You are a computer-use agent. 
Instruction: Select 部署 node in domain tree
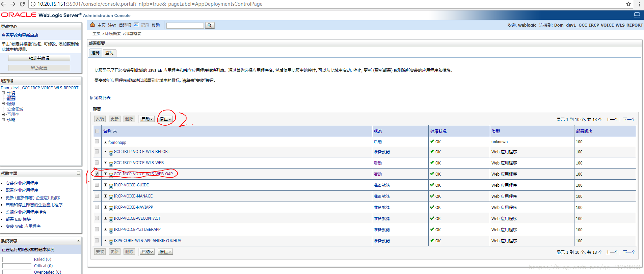[11, 98]
